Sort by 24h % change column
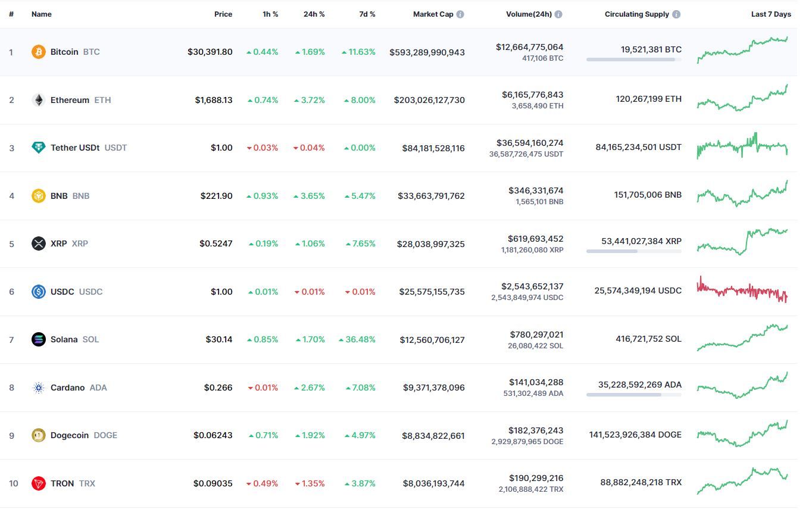Screen dimensions: 812x512 314,14
